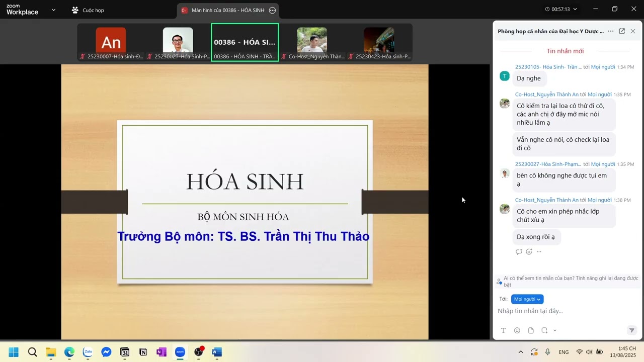This screenshot has height=362, width=644.
Task: Open the volume speaker tray icon
Action: pos(589,352)
